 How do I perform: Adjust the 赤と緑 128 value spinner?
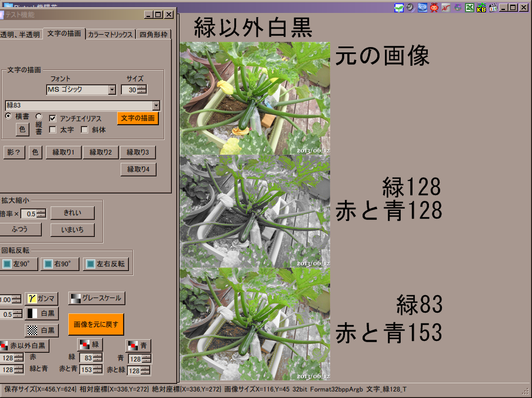[145, 371]
